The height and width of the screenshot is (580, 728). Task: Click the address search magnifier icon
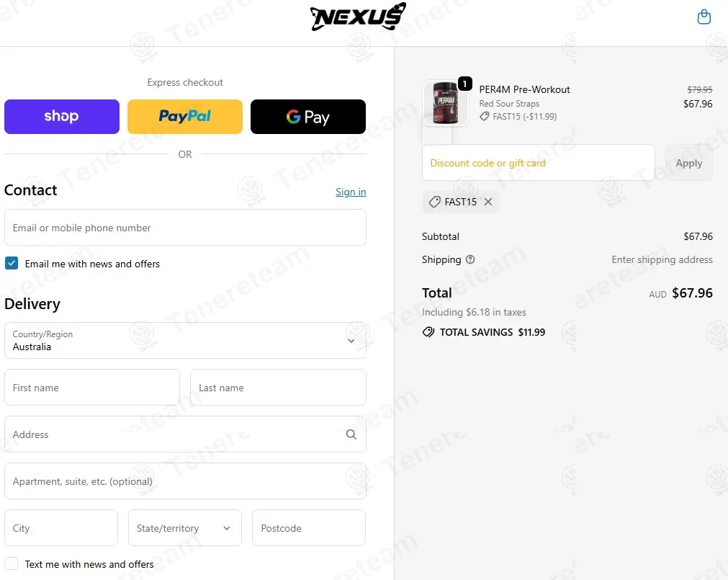(351, 434)
